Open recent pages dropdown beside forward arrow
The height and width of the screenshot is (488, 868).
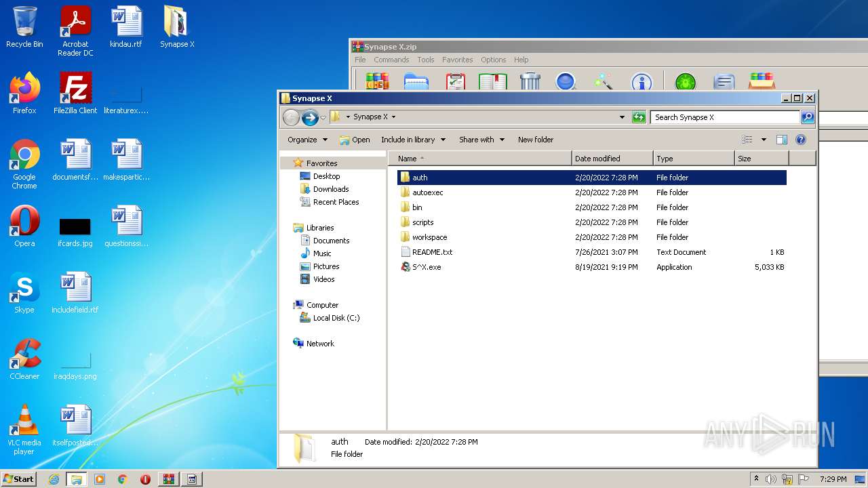(323, 118)
